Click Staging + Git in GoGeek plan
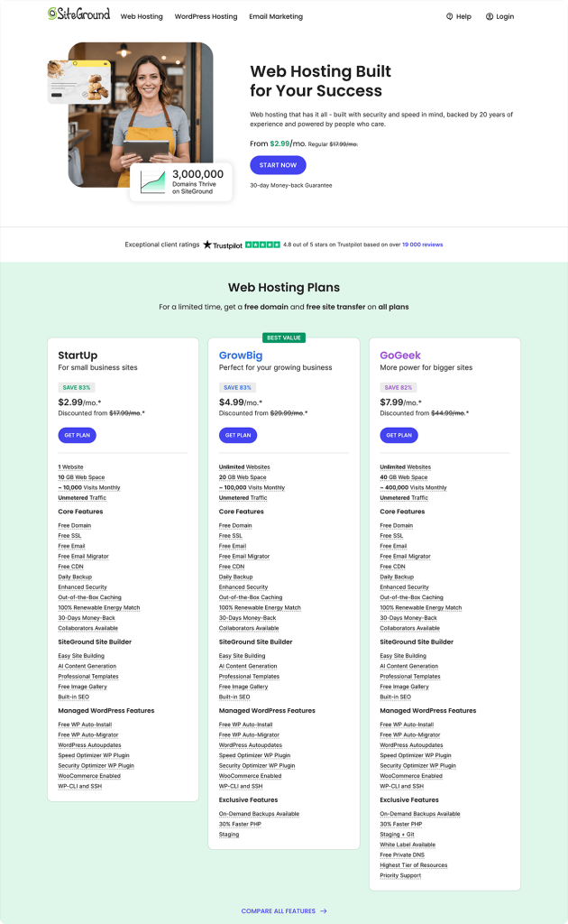The image size is (568, 924). tap(398, 835)
